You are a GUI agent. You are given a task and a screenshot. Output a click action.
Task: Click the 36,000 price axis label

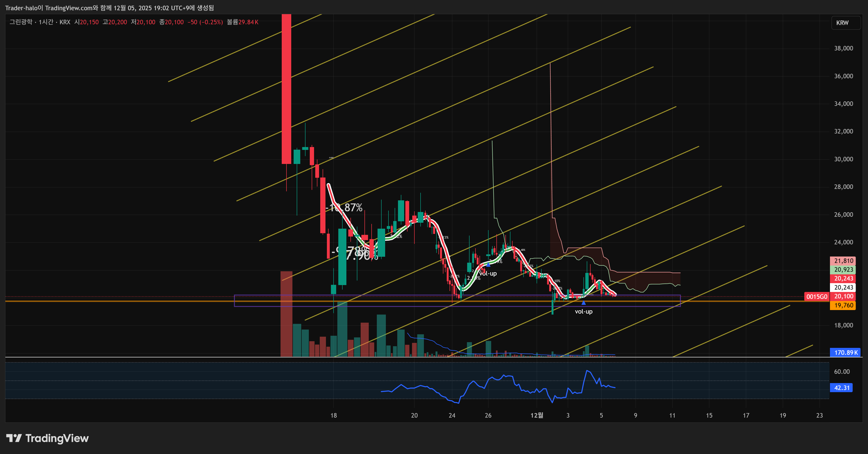[844, 76]
